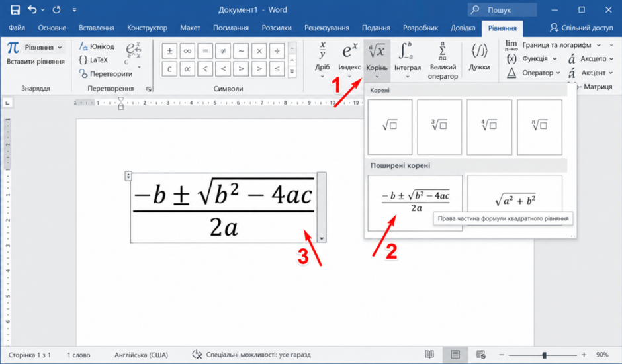This screenshot has height=364, width=622.
Task: Insert the equals symbol
Action: 205,51
